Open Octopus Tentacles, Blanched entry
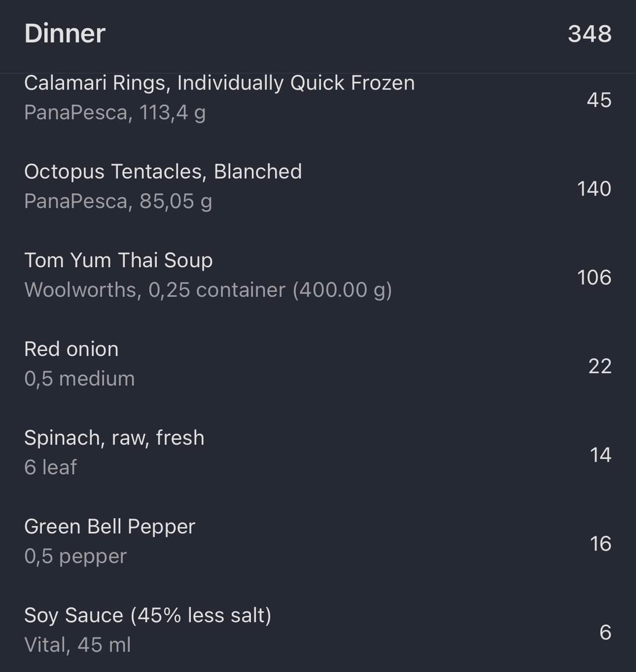The image size is (636, 672). coord(163,171)
